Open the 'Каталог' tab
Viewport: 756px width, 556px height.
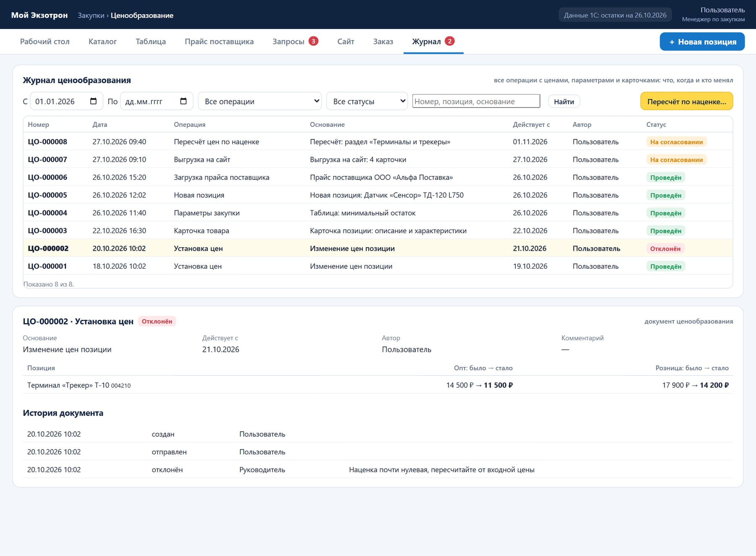[102, 42]
